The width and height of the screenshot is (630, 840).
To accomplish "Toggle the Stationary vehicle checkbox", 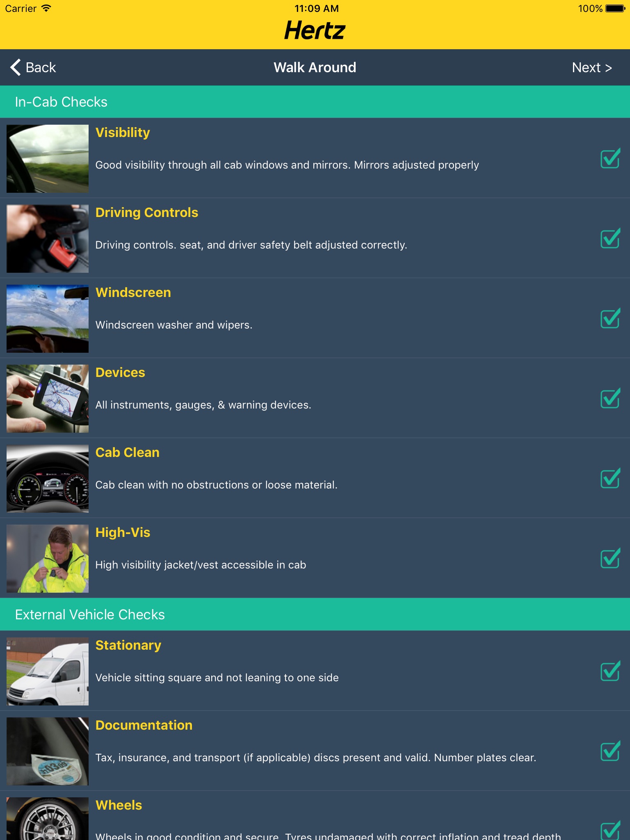I will [610, 671].
